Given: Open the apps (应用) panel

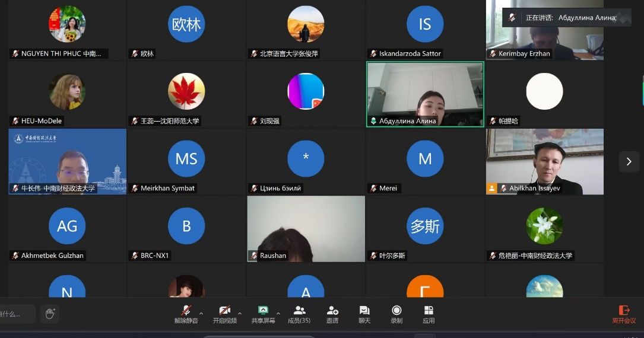Looking at the screenshot, I should (x=429, y=313).
